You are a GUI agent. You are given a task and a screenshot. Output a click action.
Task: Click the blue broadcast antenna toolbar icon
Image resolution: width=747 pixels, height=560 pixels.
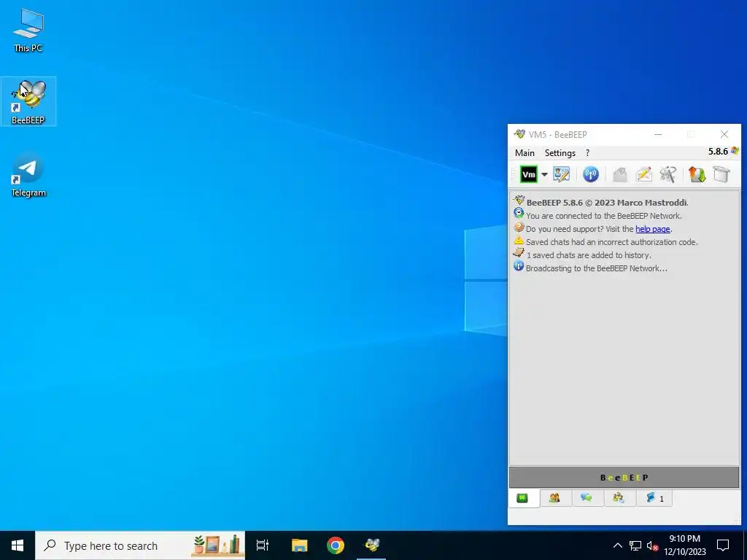coord(591,174)
